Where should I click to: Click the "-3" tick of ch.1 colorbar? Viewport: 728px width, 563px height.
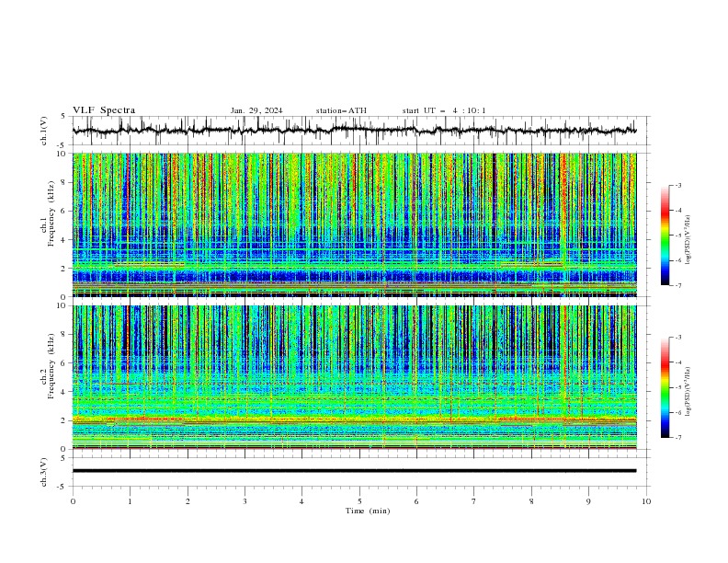click(678, 185)
